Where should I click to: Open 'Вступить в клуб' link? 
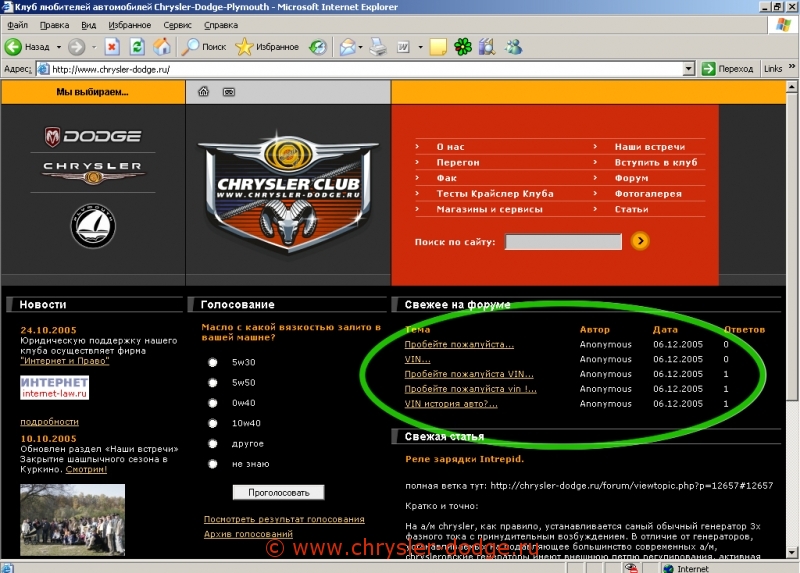(656, 163)
